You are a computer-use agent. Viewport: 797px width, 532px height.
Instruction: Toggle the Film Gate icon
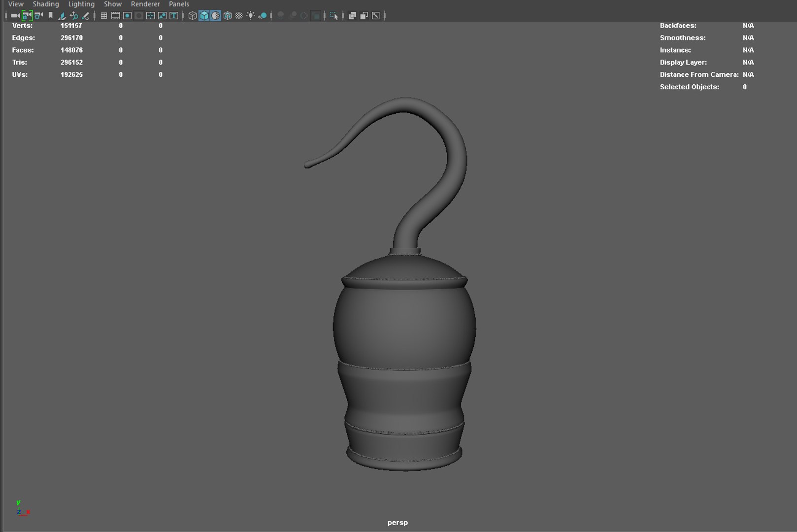[x=116, y=16]
